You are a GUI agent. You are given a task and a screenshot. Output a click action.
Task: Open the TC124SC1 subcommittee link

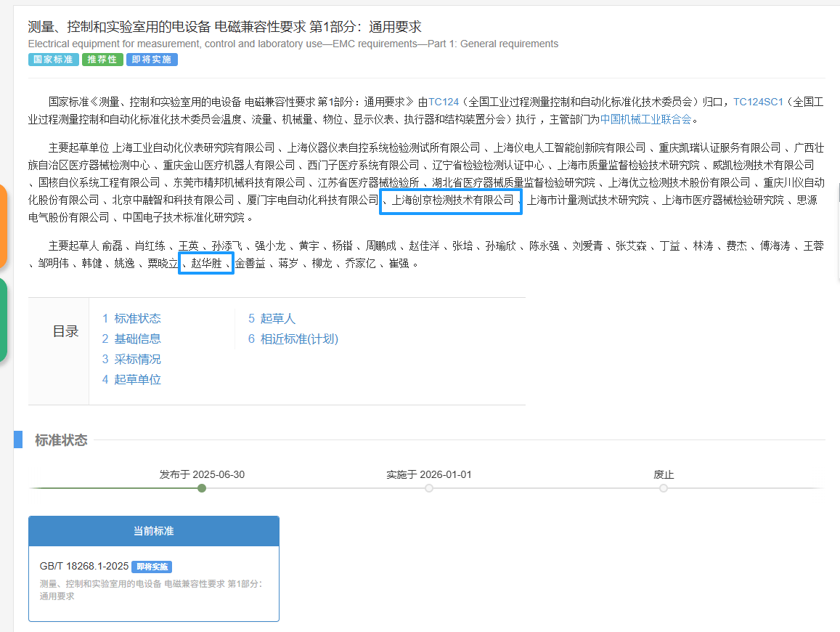click(758, 102)
